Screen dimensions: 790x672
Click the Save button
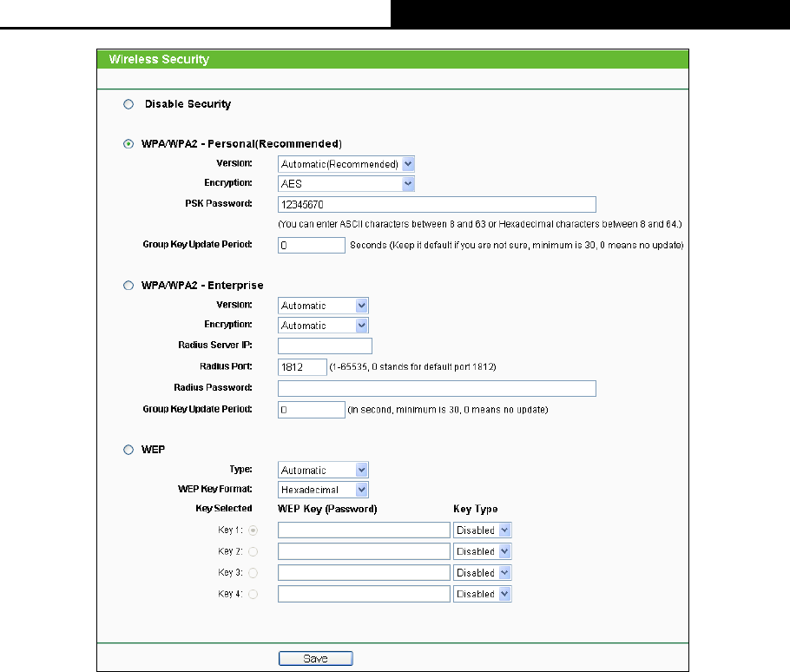pos(316,658)
